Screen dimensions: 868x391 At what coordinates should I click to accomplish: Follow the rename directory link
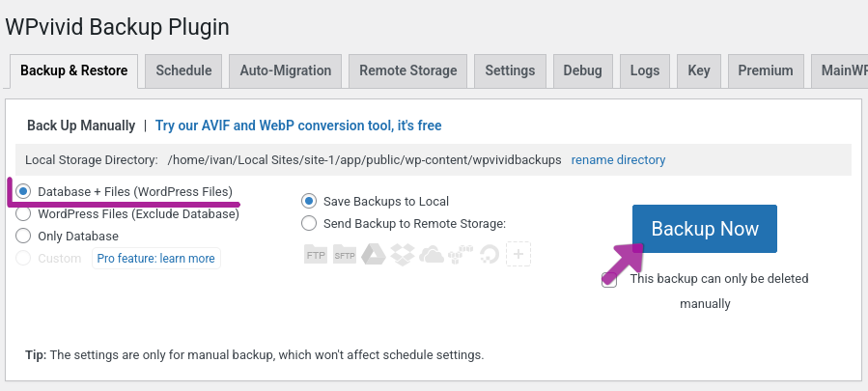tap(618, 160)
